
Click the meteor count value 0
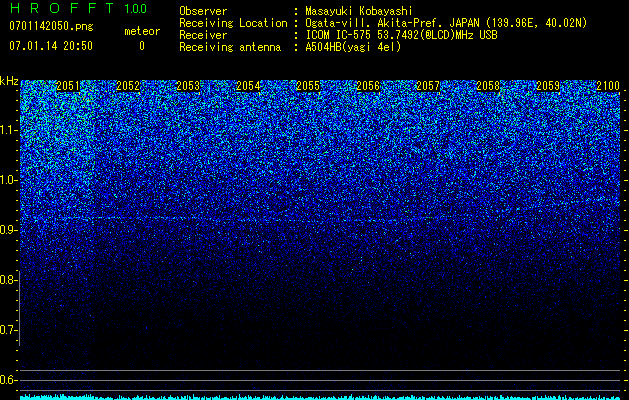pyautogui.click(x=142, y=46)
